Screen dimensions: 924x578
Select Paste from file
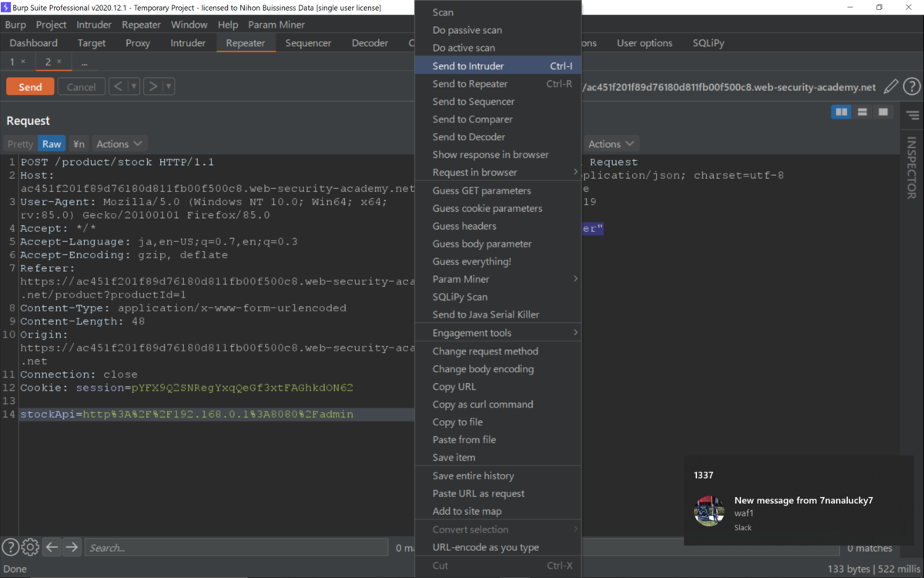tap(497, 439)
